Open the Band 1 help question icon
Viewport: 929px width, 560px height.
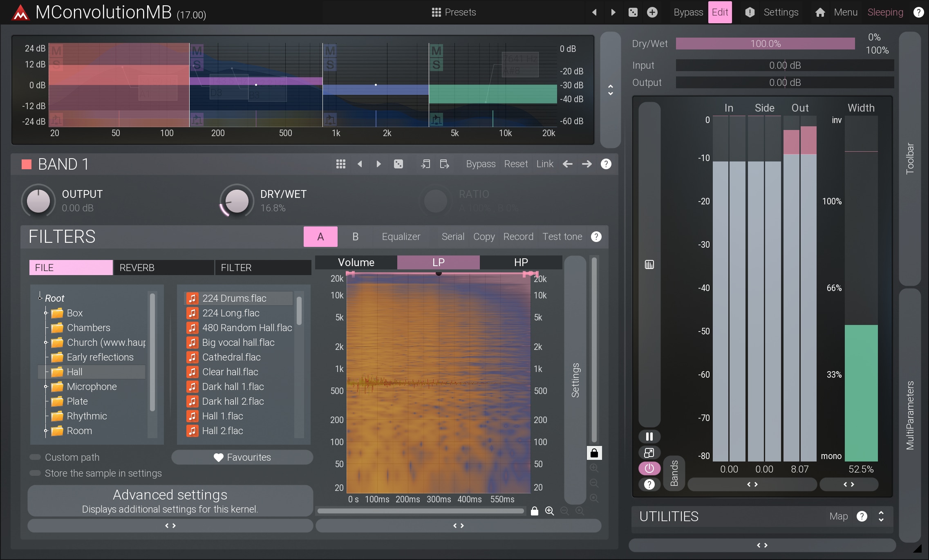606,164
